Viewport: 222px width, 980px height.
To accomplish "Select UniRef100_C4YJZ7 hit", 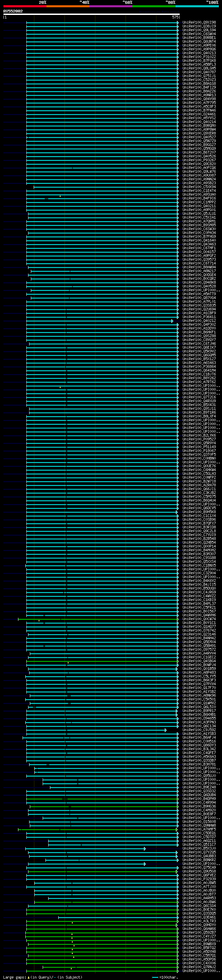I will point(199,936).
